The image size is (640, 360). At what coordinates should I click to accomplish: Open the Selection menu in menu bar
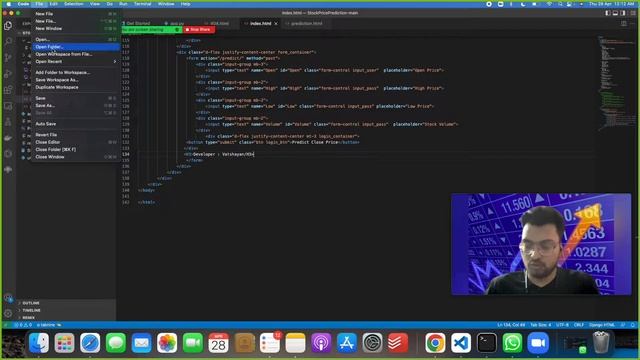(74, 4)
